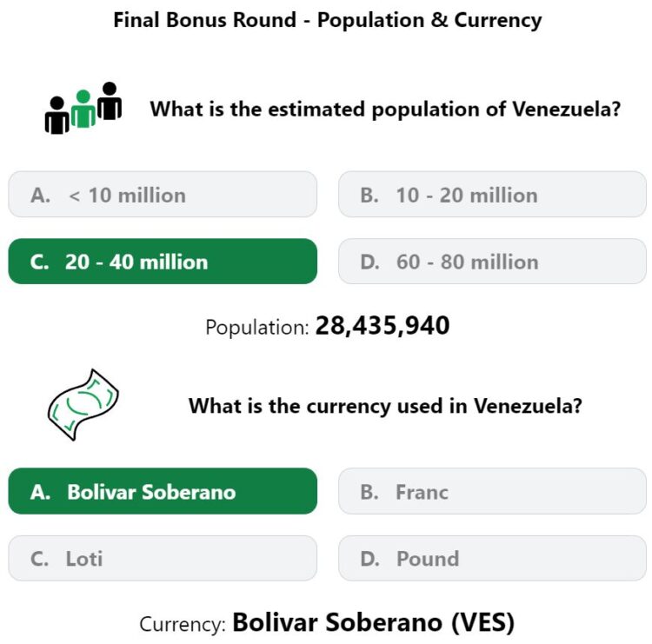The image size is (652, 644).
Task: Click the letter A of the highlighted currency answer
Action: (x=40, y=492)
